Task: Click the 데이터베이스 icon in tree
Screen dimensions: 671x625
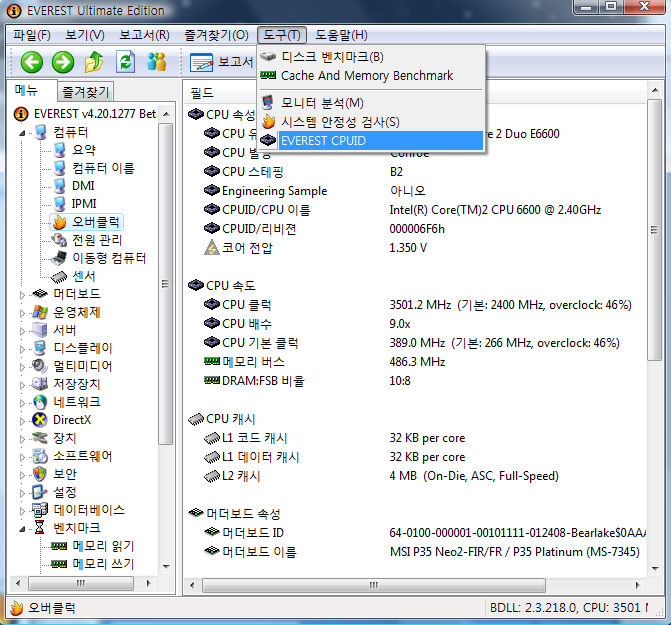Action: tap(40, 510)
